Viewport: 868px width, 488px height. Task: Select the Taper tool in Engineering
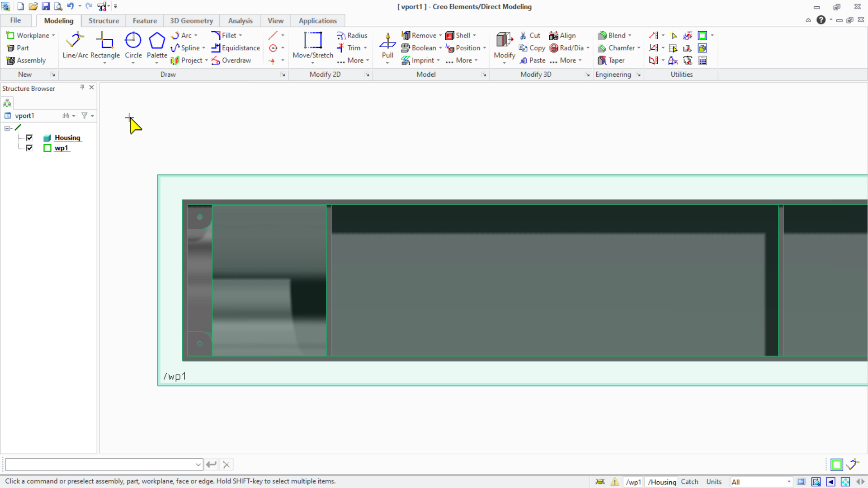(615, 60)
